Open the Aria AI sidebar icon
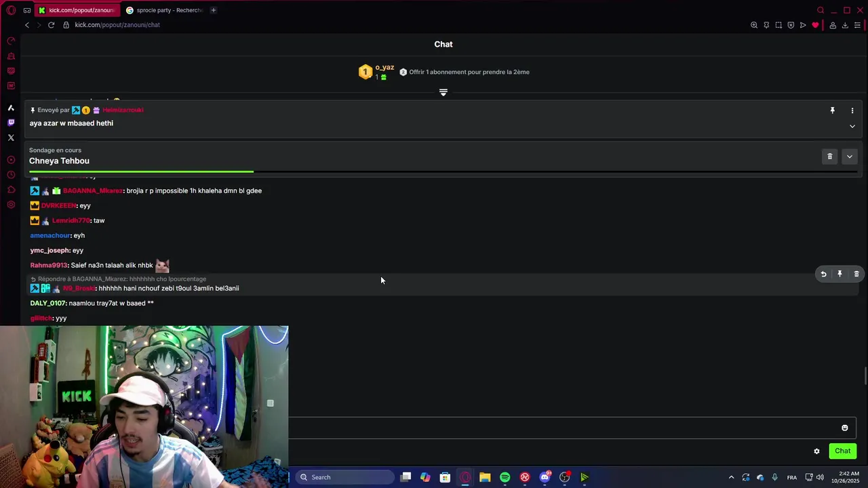The height and width of the screenshot is (488, 868). [x=11, y=108]
